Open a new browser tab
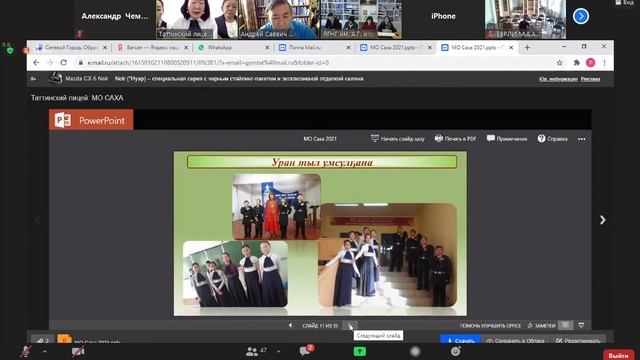This screenshot has width=640, height=360. point(527,48)
